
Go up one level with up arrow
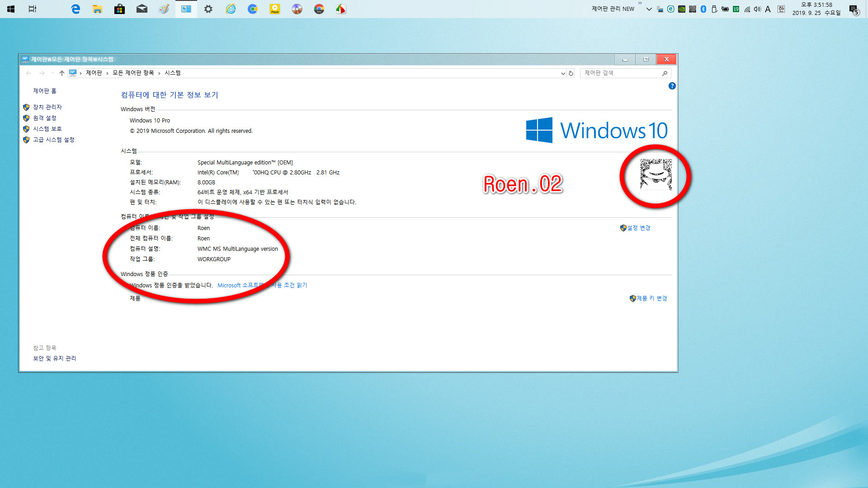click(61, 73)
